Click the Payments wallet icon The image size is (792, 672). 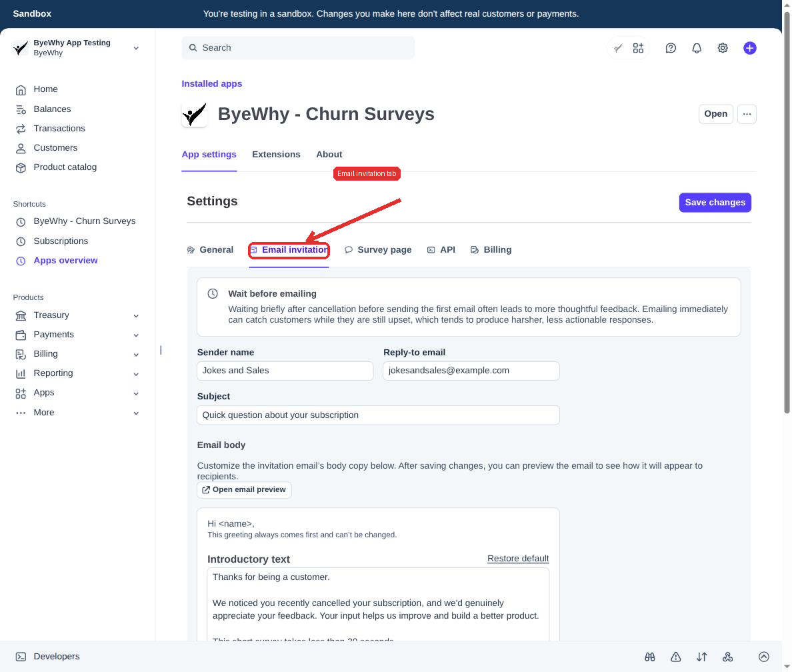(21, 335)
